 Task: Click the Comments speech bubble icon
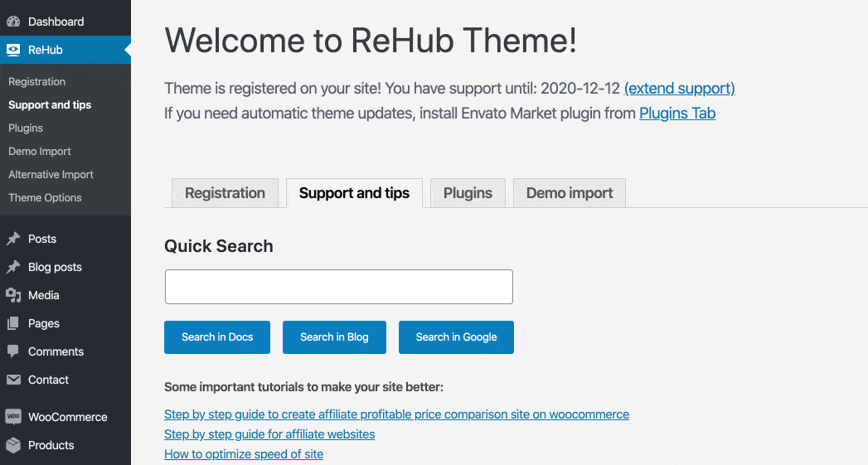pos(13,351)
